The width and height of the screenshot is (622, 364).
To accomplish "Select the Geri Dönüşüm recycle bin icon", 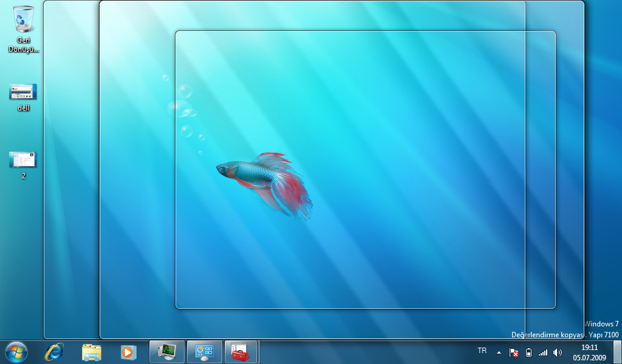I will [24, 29].
